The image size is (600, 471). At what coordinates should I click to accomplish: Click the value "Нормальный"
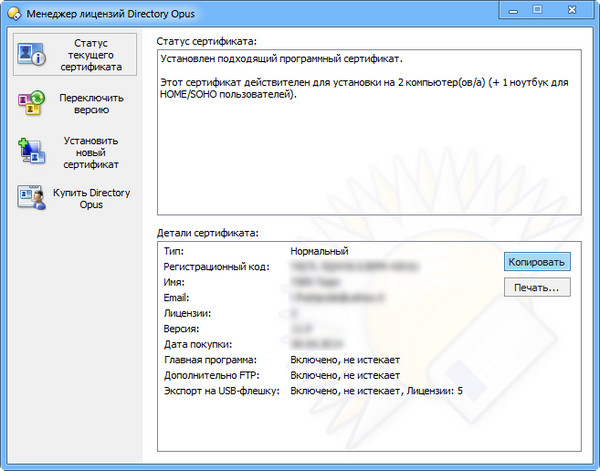(x=319, y=251)
